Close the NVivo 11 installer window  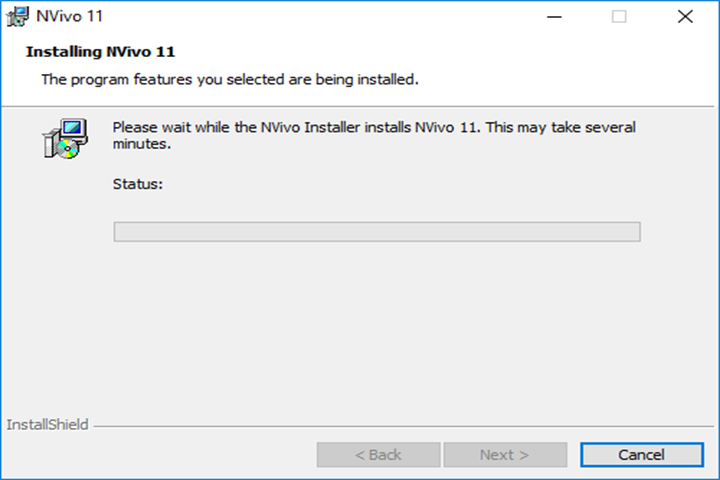coord(685,17)
